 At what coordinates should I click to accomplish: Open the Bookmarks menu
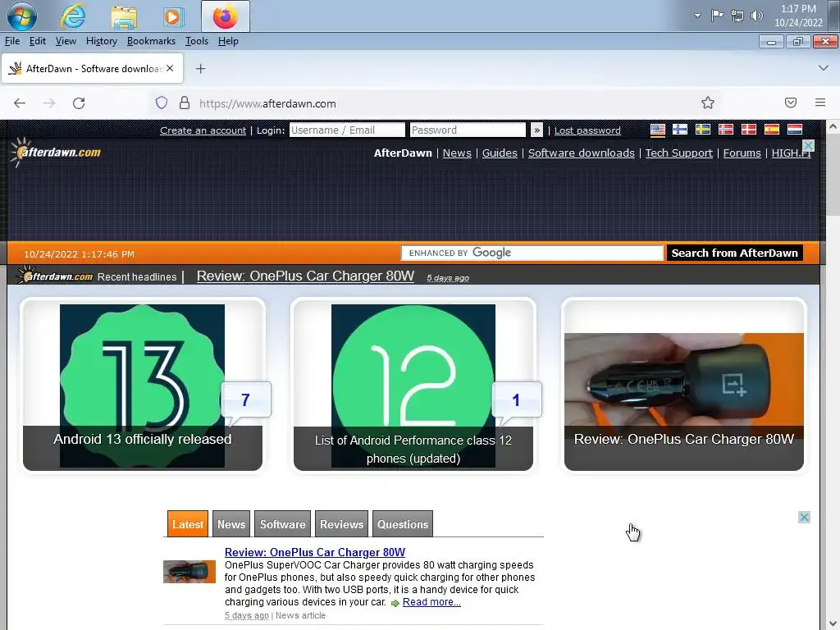[151, 41]
